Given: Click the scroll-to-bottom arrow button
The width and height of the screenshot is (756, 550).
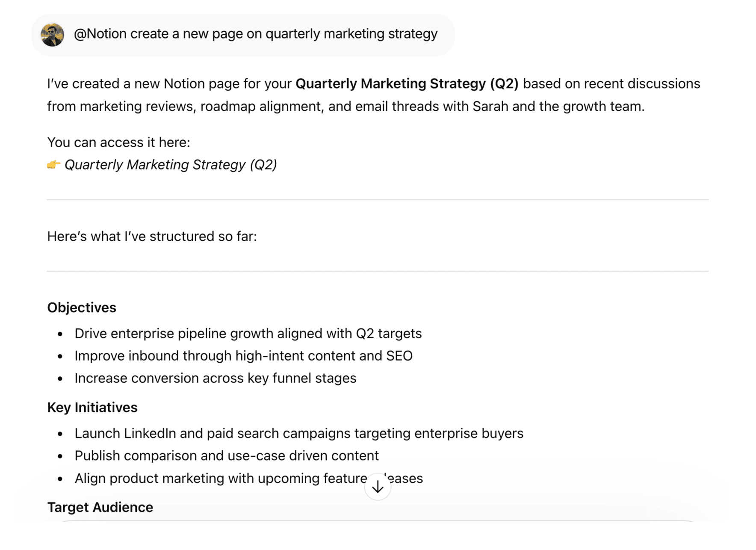Looking at the screenshot, I should 377,486.
